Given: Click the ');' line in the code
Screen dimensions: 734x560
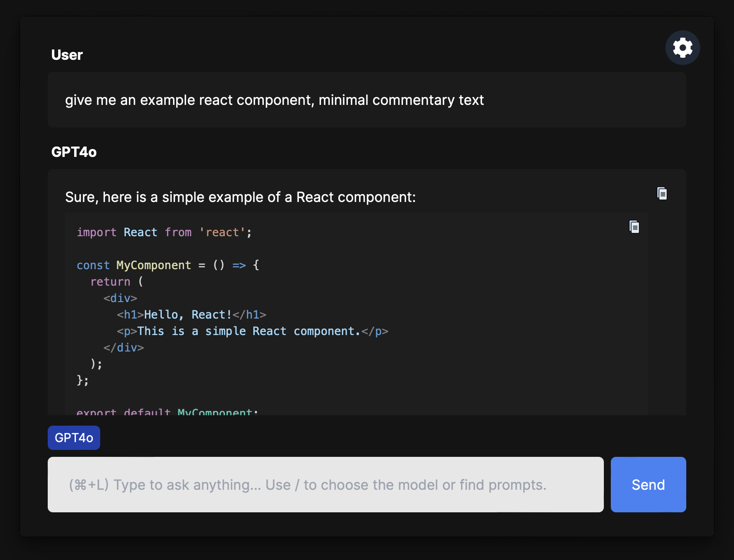Looking at the screenshot, I should tap(96, 364).
